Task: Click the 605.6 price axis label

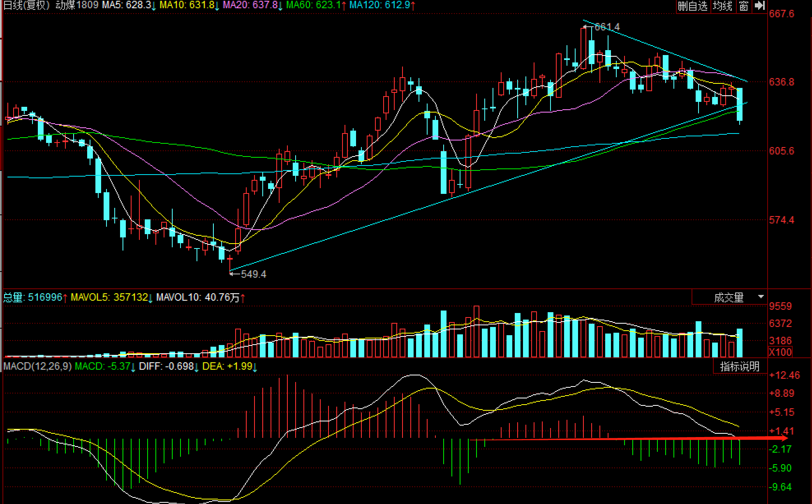Action: [x=782, y=151]
